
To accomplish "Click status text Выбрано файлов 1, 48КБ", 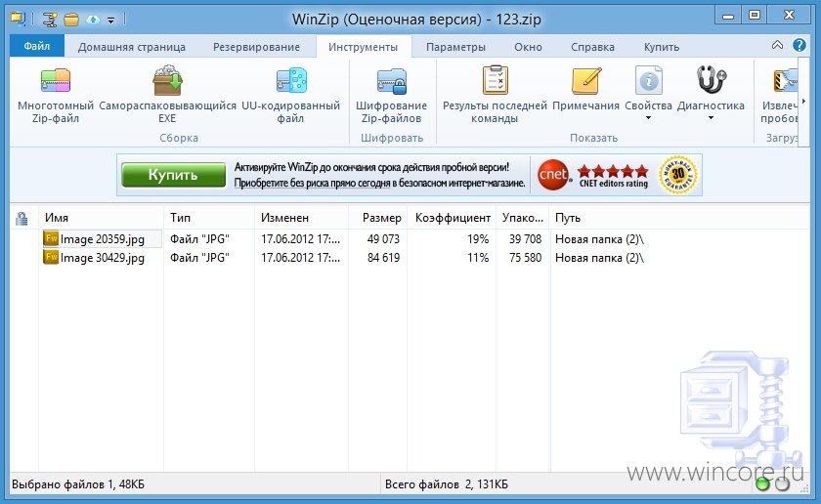I will coord(78,484).
